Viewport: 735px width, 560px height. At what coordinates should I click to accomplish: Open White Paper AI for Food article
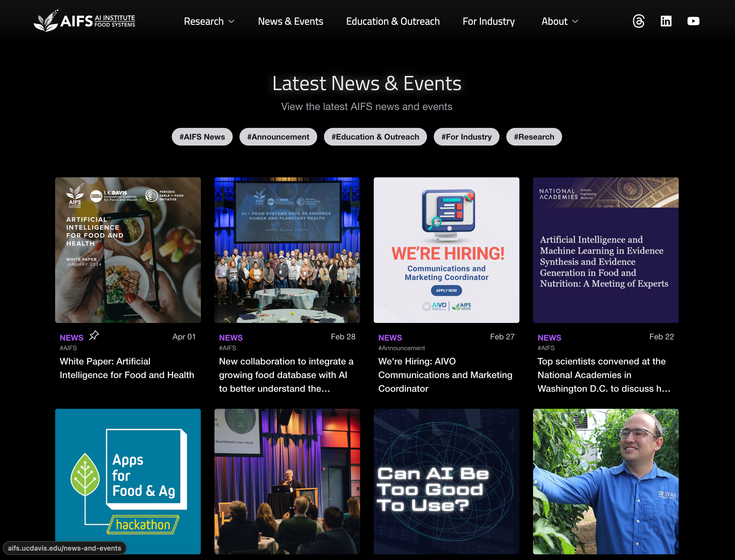[x=127, y=368]
